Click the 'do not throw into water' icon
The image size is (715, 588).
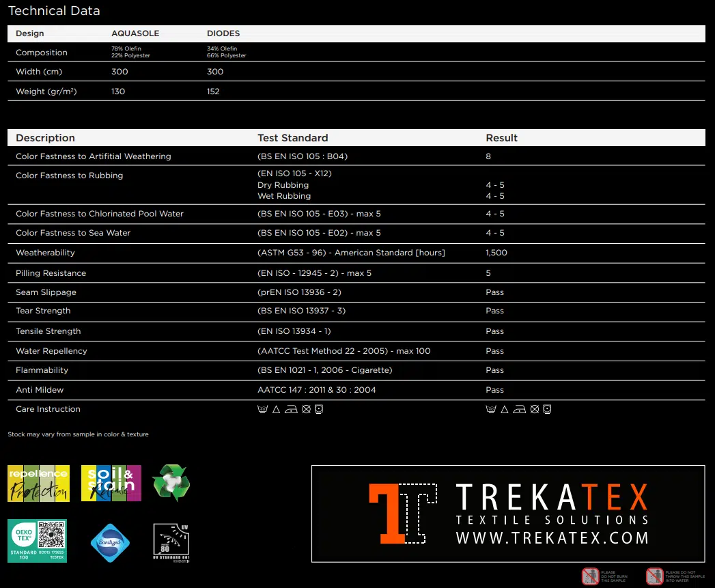[654, 576]
